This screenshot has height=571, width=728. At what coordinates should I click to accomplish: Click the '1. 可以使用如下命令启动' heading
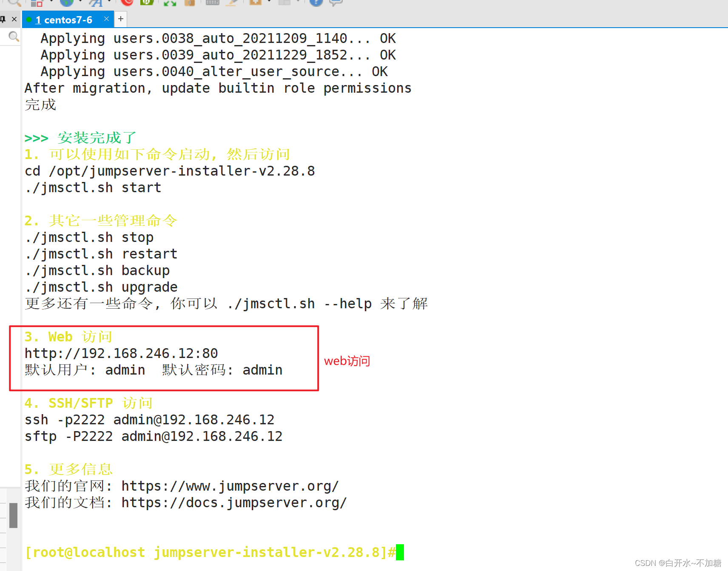[x=157, y=154]
